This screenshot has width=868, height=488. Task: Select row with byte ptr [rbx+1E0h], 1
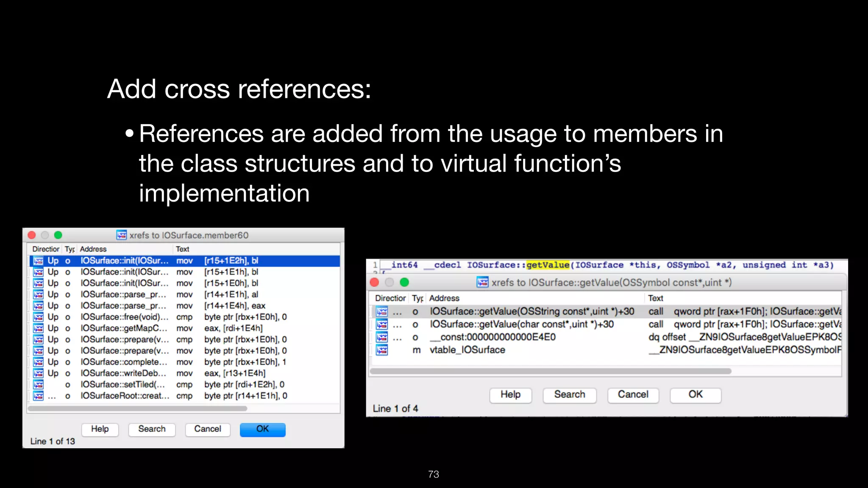coord(184,362)
